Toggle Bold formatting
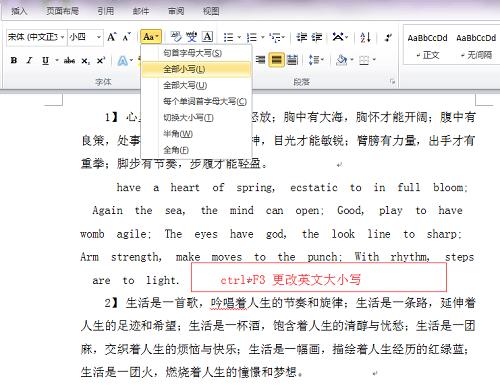This screenshot has height=385, width=500. click(14, 60)
